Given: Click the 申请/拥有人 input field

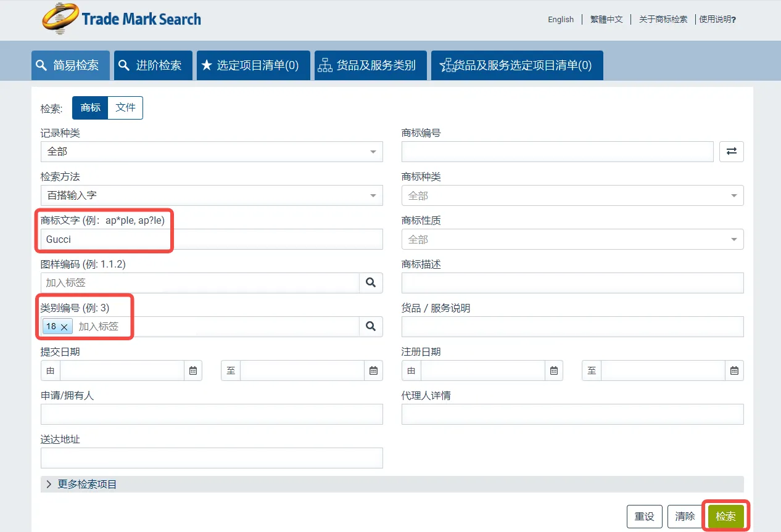Looking at the screenshot, I should pyautogui.click(x=212, y=414).
